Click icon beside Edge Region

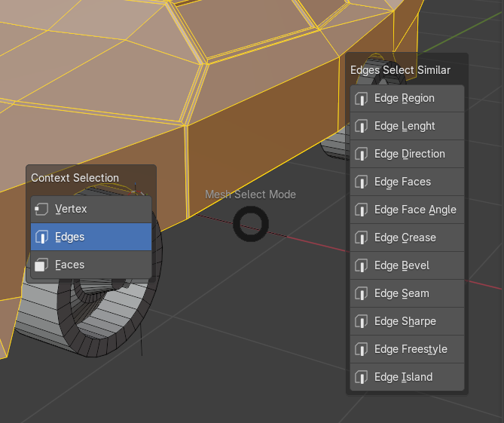pyautogui.click(x=361, y=99)
